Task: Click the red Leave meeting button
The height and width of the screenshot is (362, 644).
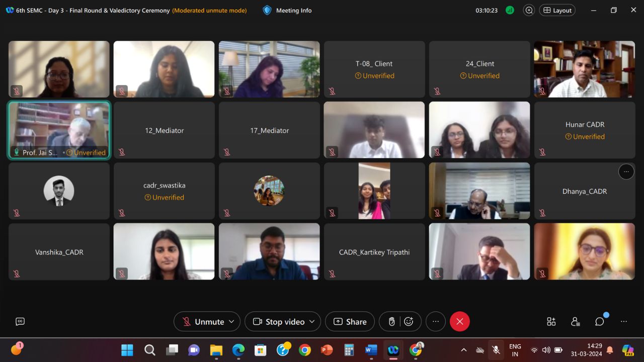Action: click(459, 322)
